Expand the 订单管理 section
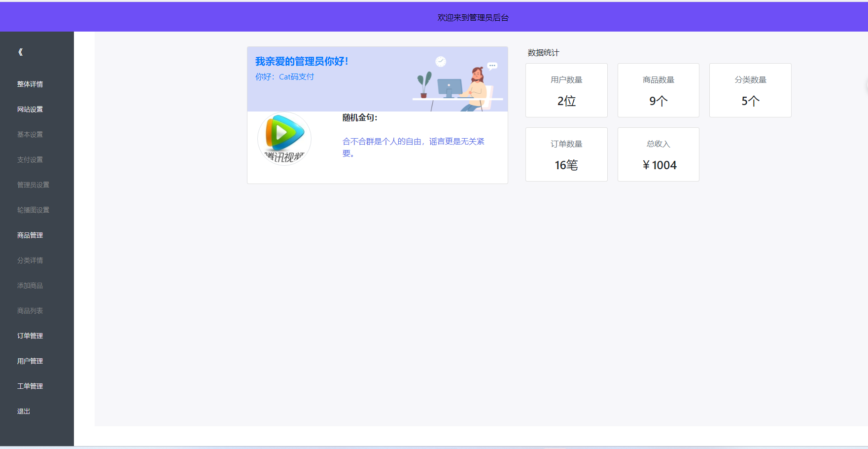 (30, 336)
